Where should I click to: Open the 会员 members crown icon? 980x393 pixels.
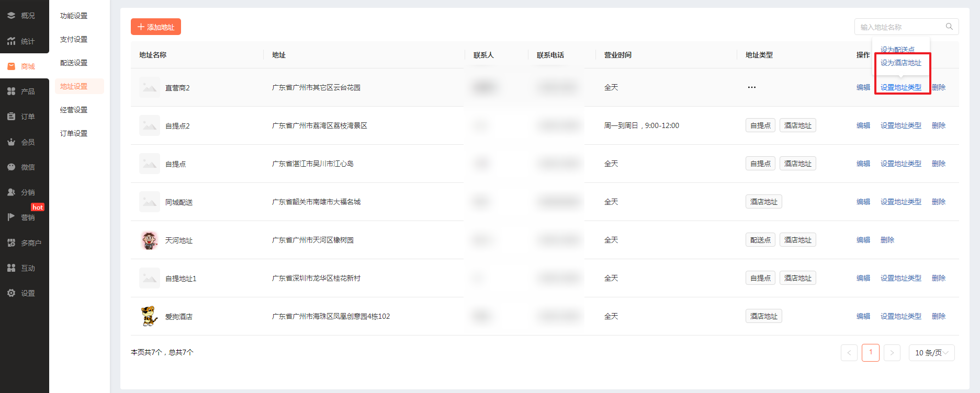pos(11,142)
